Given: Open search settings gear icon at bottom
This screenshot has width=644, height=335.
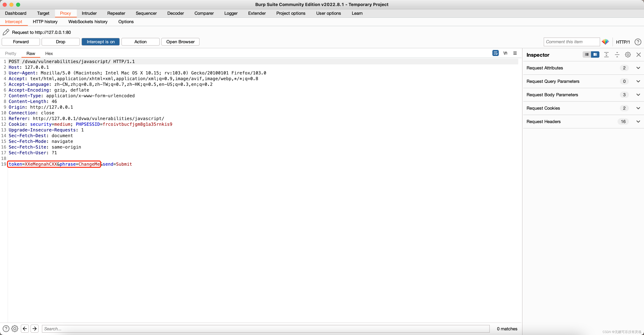Looking at the screenshot, I should (x=15, y=328).
